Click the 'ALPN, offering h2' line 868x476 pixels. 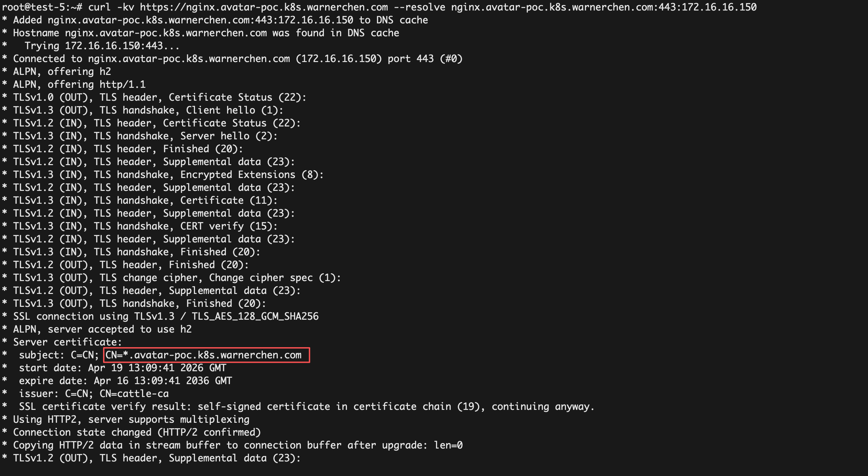(62, 72)
